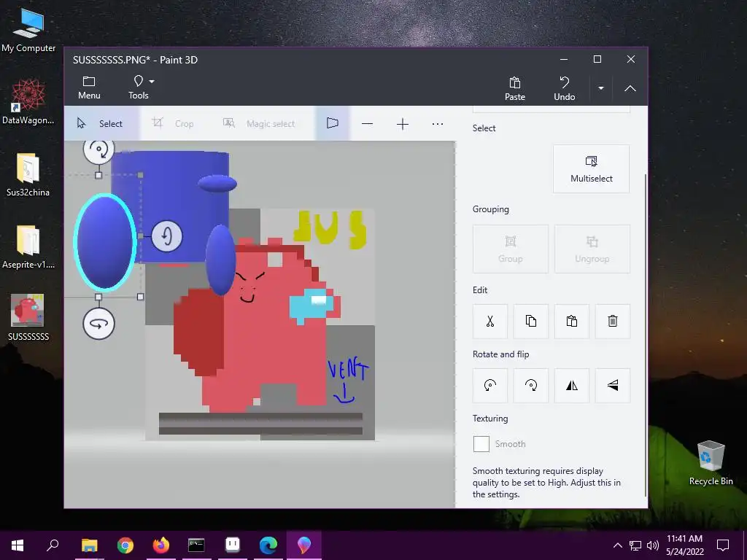The image size is (747, 560).
Task: Click the sidebar vertical scrollbar
Action: (646, 335)
